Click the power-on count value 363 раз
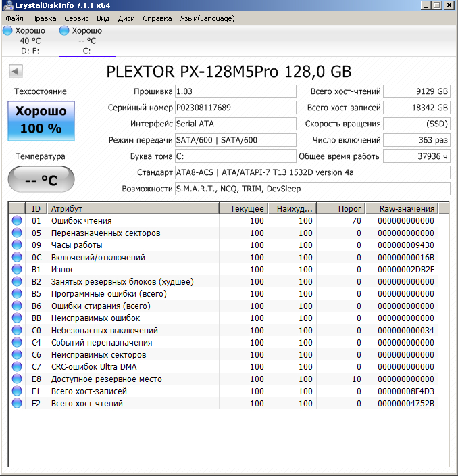The height and width of the screenshot is (476, 458). [417, 140]
